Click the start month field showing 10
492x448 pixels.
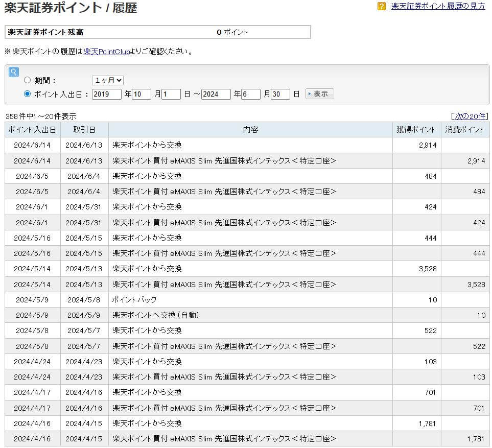click(142, 94)
